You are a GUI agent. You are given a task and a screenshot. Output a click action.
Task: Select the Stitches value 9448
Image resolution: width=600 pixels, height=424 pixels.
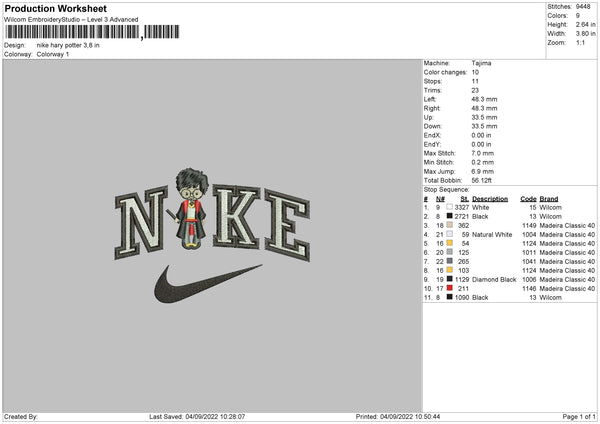pyautogui.click(x=583, y=7)
